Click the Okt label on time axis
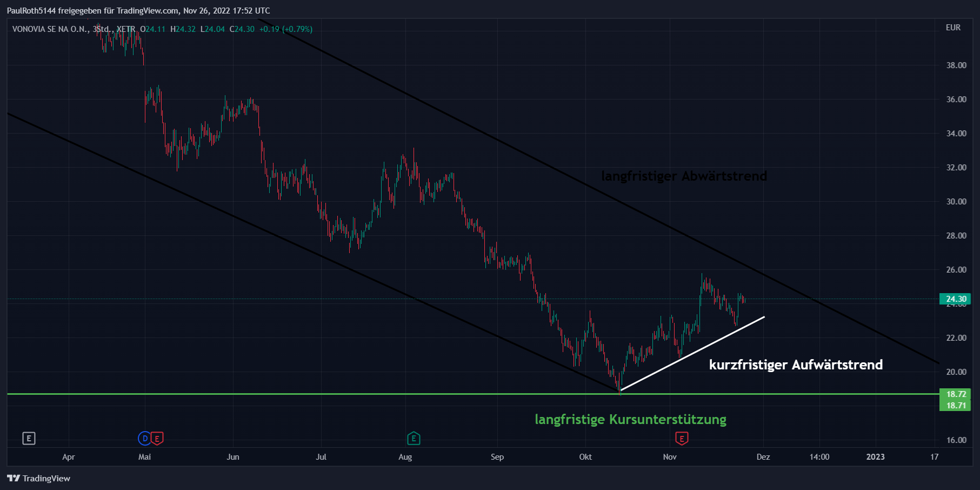980x490 pixels. click(x=585, y=457)
